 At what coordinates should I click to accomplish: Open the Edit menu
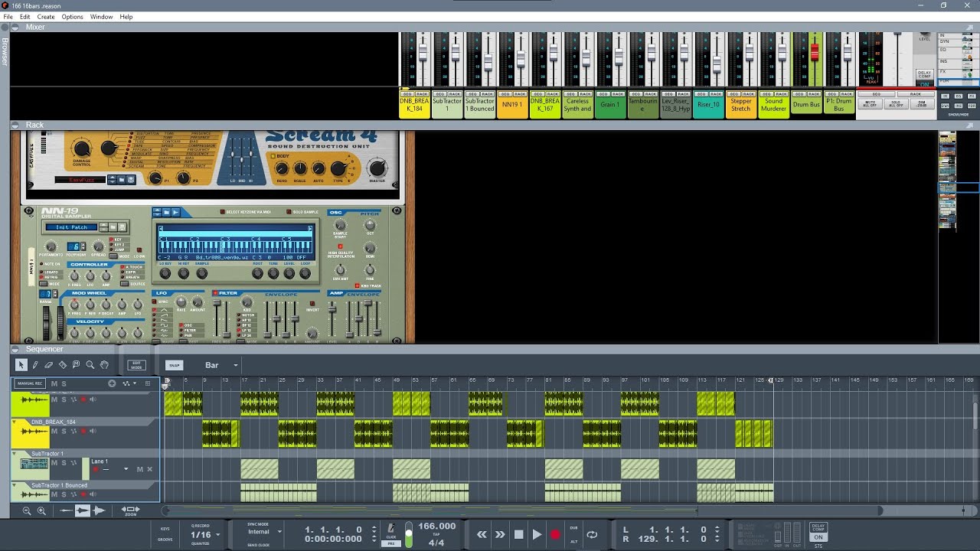(x=25, y=16)
